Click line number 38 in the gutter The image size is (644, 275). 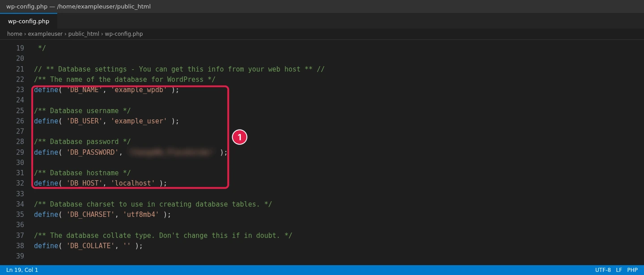click(x=20, y=246)
